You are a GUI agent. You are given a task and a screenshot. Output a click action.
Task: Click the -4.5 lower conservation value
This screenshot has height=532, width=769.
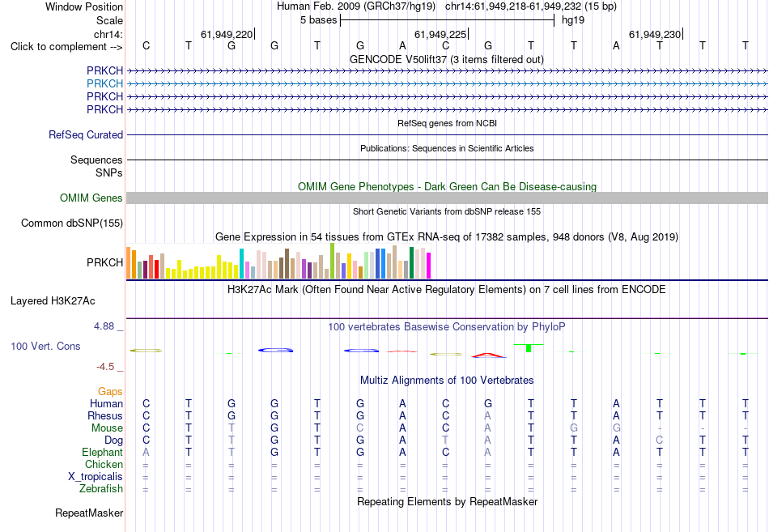105,367
